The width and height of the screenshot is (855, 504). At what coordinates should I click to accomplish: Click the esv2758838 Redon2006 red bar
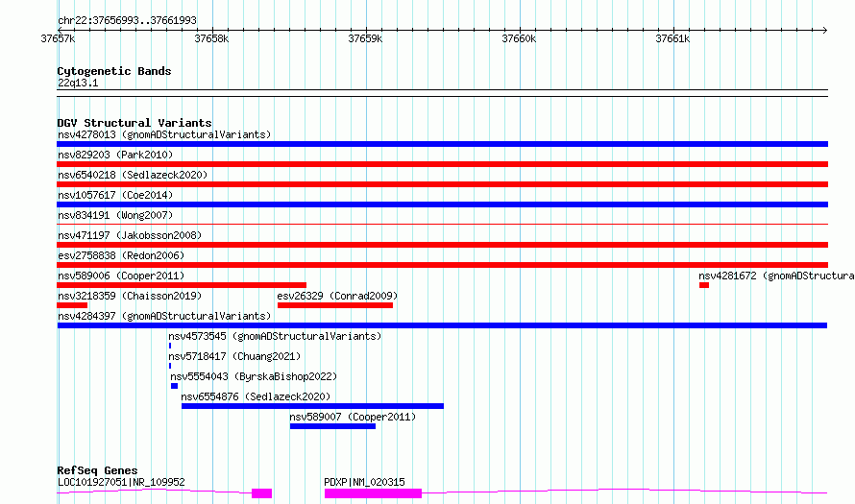tap(442, 265)
